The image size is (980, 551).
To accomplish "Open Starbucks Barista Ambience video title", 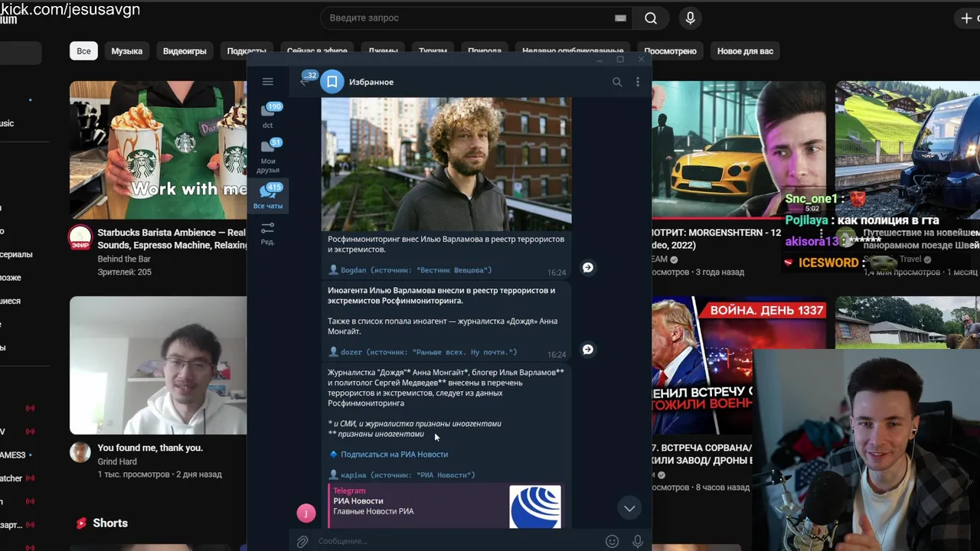I will point(171,239).
